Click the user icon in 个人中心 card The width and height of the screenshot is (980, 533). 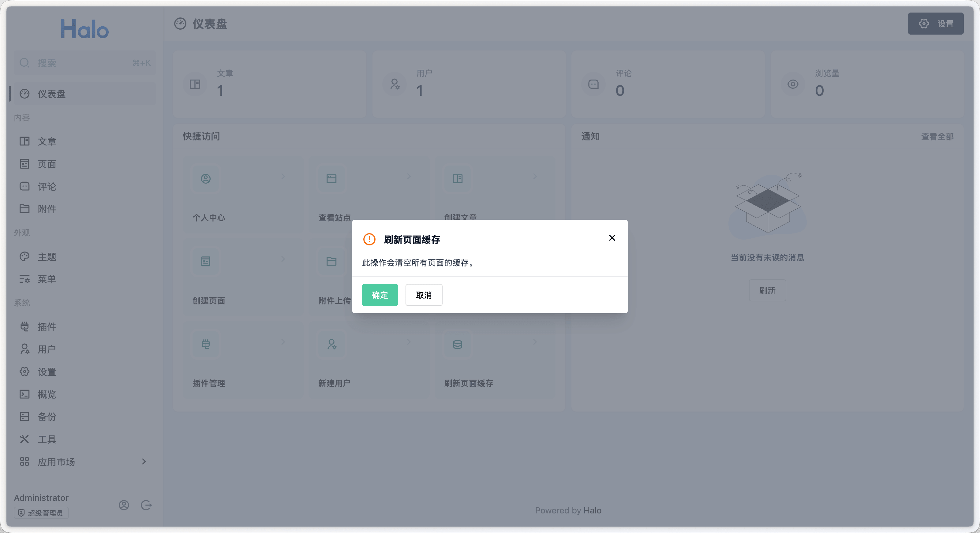click(x=205, y=178)
